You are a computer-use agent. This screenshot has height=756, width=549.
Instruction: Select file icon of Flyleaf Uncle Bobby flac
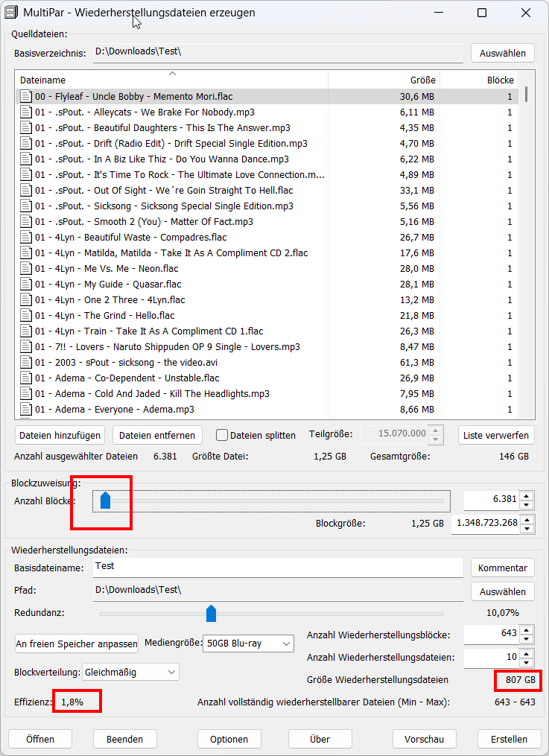pos(26,96)
